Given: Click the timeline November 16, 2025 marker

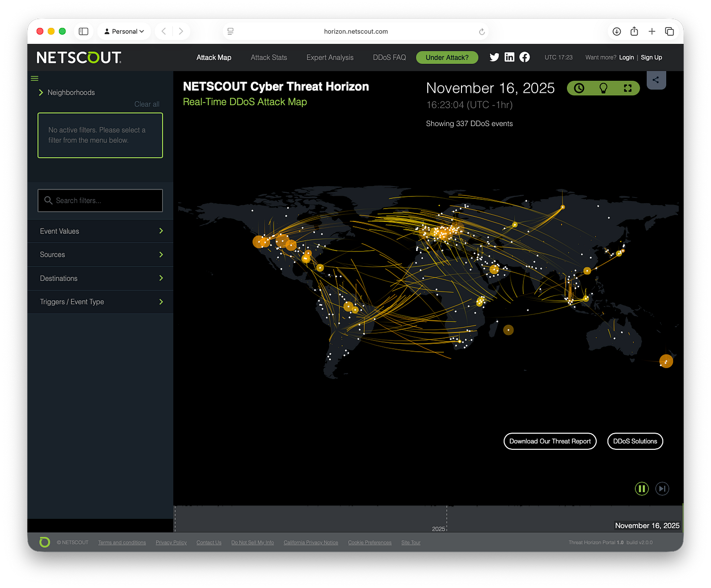Looking at the screenshot, I should click(647, 525).
